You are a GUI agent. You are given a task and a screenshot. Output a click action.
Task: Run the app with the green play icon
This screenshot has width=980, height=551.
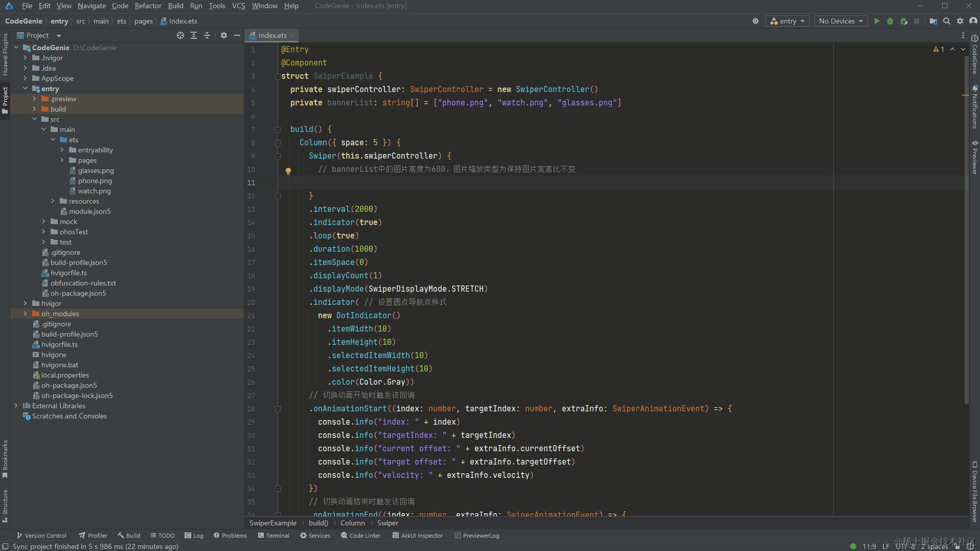(877, 21)
